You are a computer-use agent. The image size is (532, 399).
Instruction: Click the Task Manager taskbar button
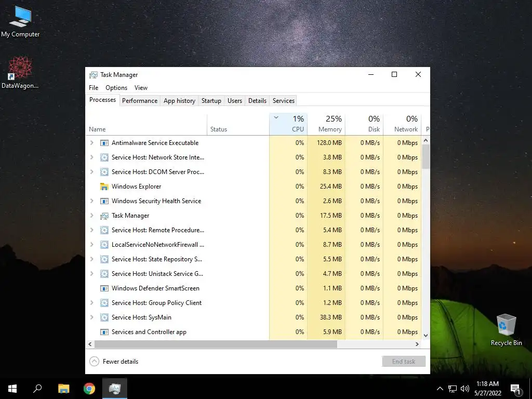tap(115, 389)
